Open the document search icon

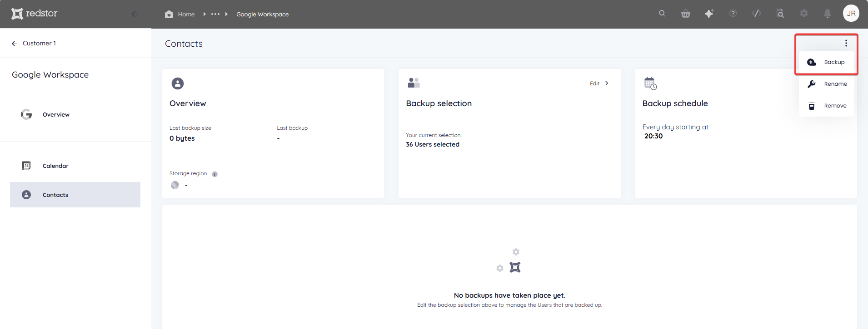(x=780, y=14)
